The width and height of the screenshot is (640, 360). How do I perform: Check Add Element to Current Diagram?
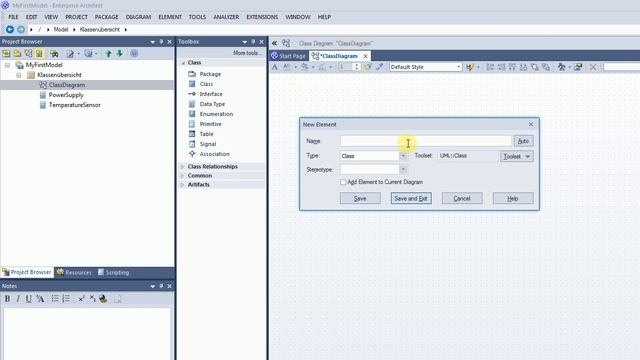[343, 182]
